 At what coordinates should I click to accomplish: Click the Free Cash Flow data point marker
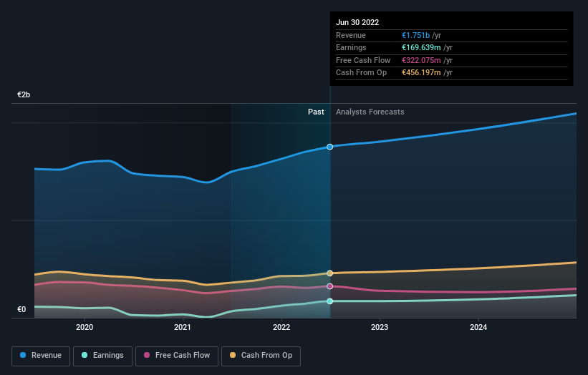pyautogui.click(x=329, y=286)
